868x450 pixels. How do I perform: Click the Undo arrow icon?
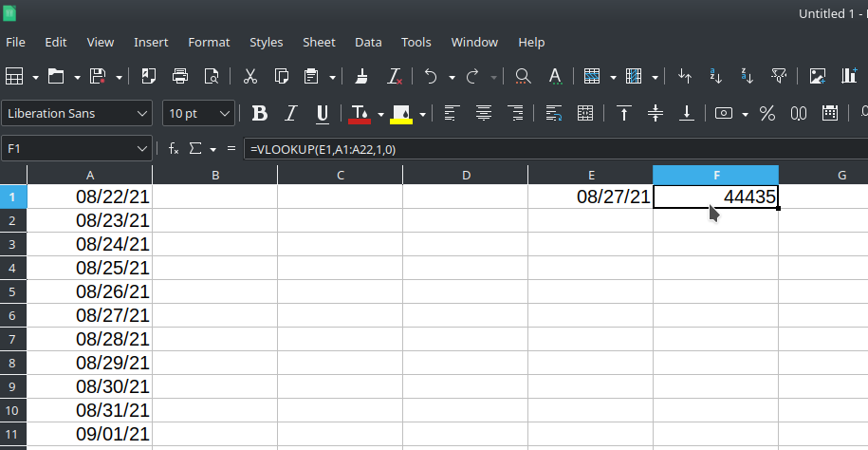431,76
